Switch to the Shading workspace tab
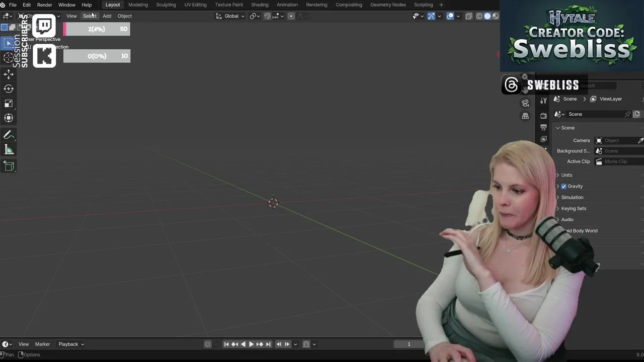This screenshot has width=644, height=362. [260, 5]
